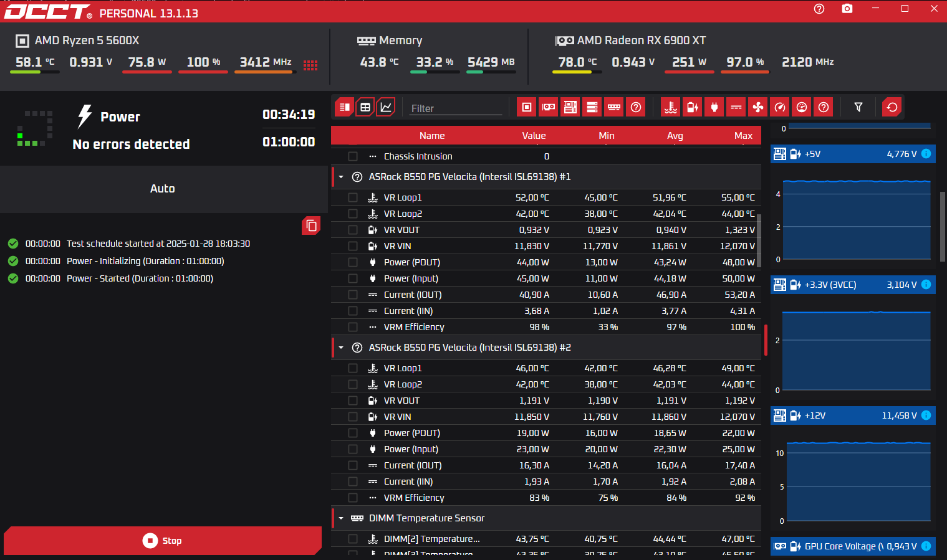Screen dimensions: 947x560
Task: Toggle the CPU sensor filter icon
Action: tap(527, 107)
